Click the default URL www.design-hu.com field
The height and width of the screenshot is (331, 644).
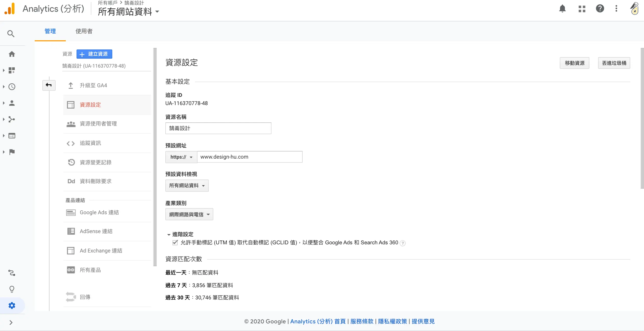pyautogui.click(x=250, y=157)
